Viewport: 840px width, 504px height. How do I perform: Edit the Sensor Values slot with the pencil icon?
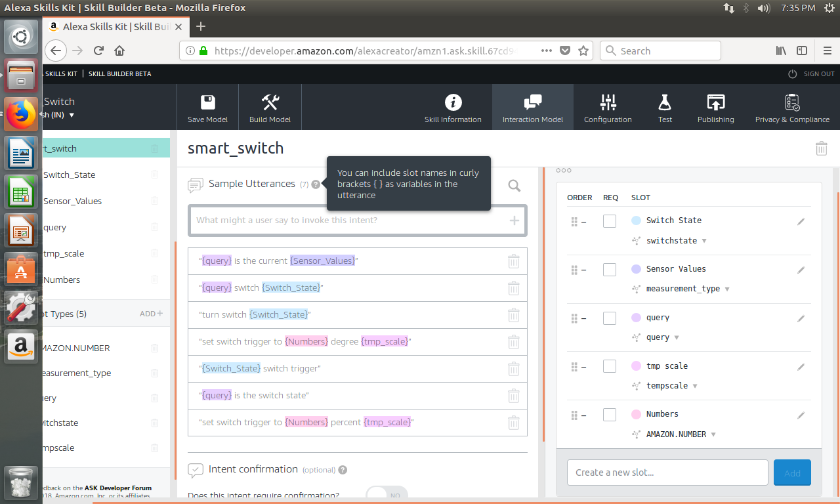[801, 270]
